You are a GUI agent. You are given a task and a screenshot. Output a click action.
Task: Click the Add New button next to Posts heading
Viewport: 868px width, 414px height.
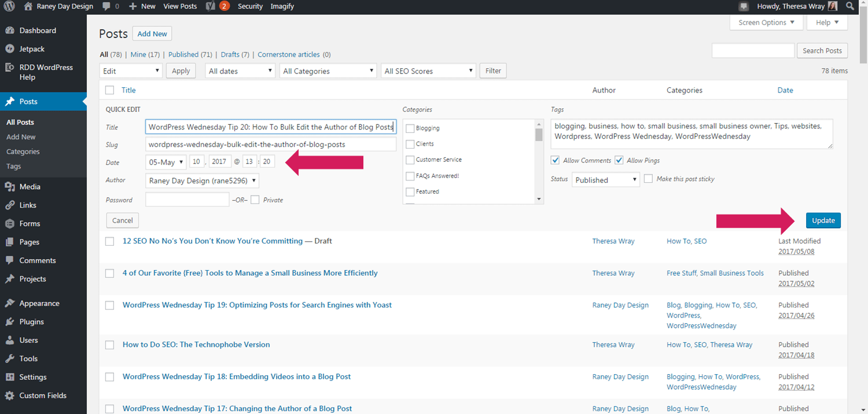coord(152,34)
